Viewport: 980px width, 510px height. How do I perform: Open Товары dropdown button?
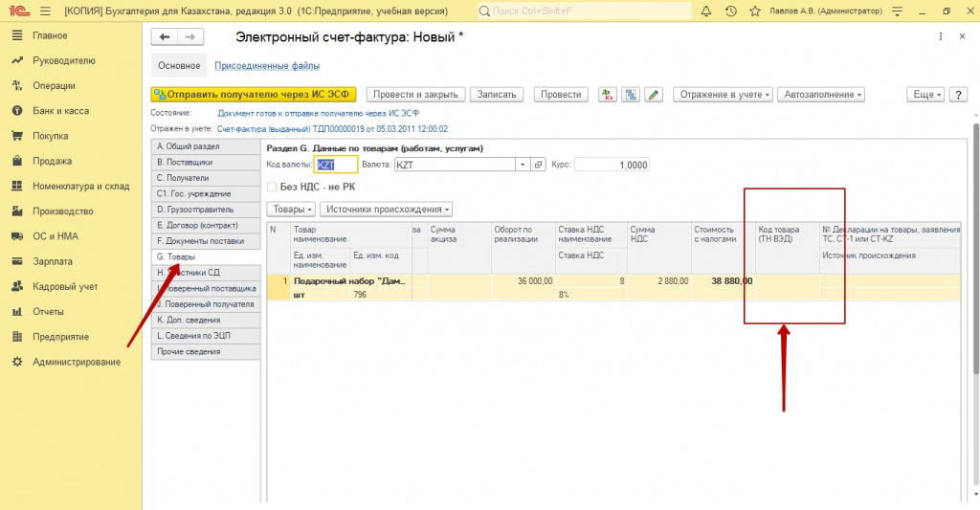(x=291, y=210)
